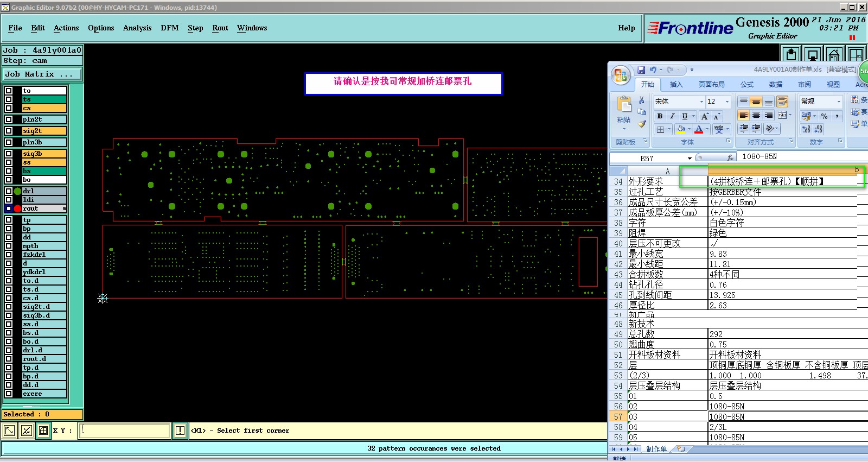Cut selection with scissors icon
The image size is (868, 462).
642,100
